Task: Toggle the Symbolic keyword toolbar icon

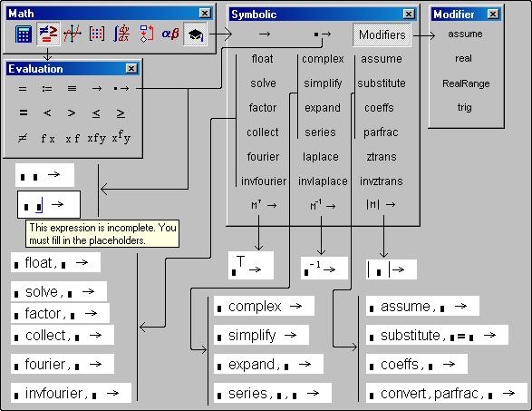Action: tap(196, 34)
